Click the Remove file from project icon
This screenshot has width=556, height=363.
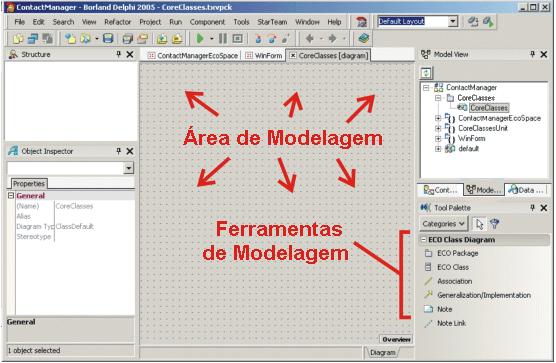177,38
